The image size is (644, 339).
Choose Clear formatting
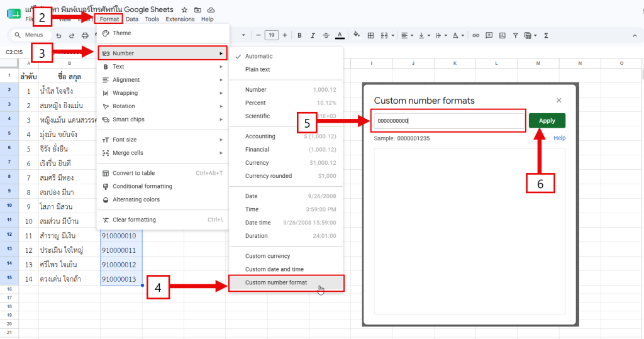pos(163,220)
